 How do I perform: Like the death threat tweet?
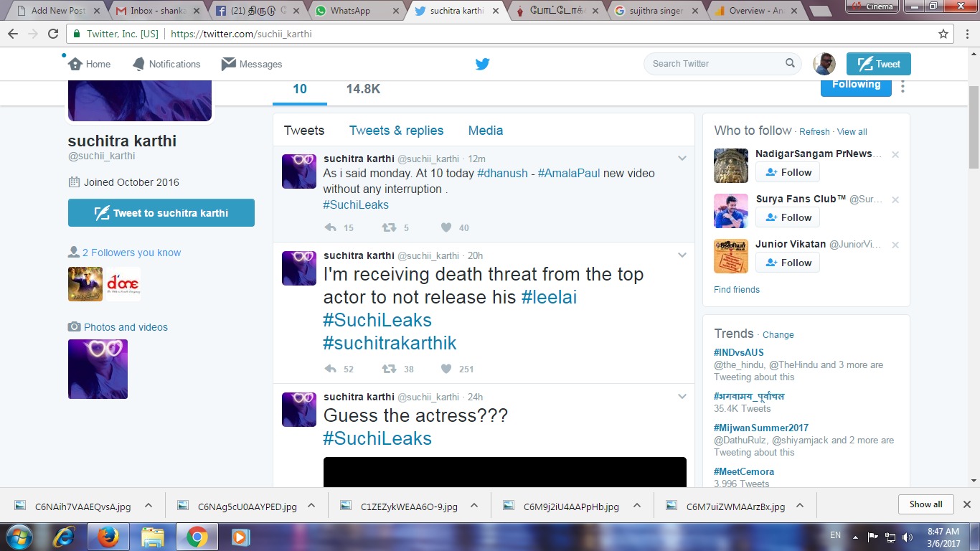pos(446,369)
